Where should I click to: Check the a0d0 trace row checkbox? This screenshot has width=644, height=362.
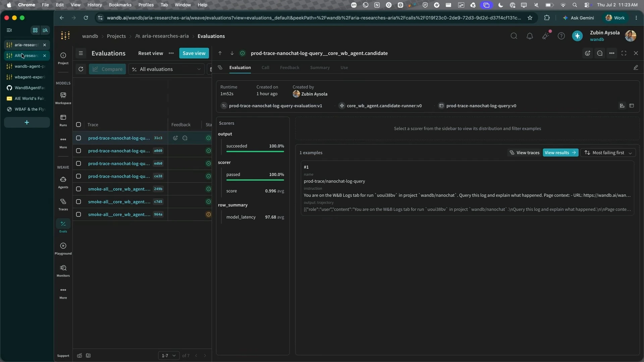point(78,151)
